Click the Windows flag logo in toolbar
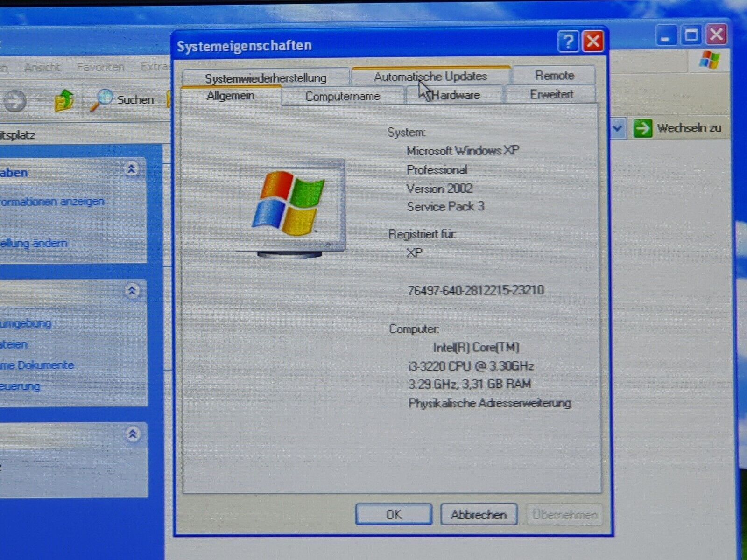 pos(710,60)
